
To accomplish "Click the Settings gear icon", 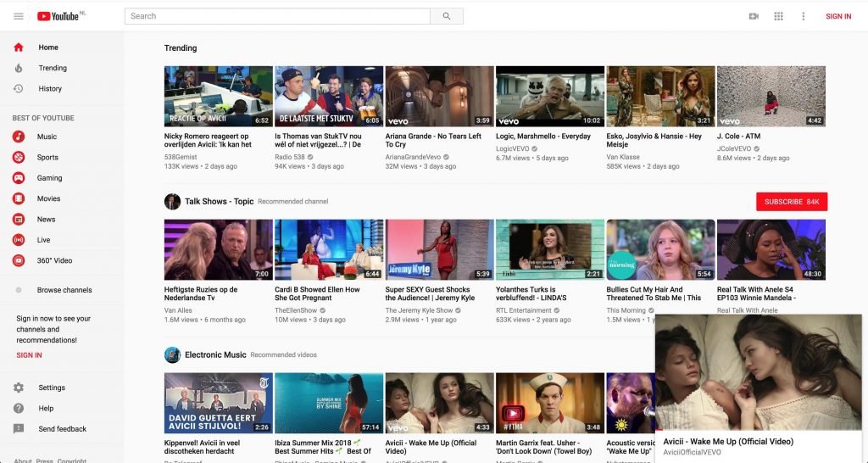I will [x=19, y=388].
